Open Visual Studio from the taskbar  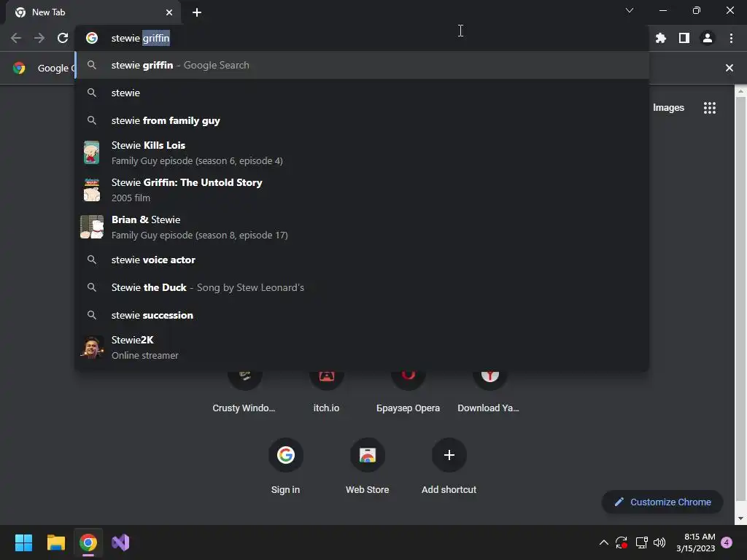120,542
